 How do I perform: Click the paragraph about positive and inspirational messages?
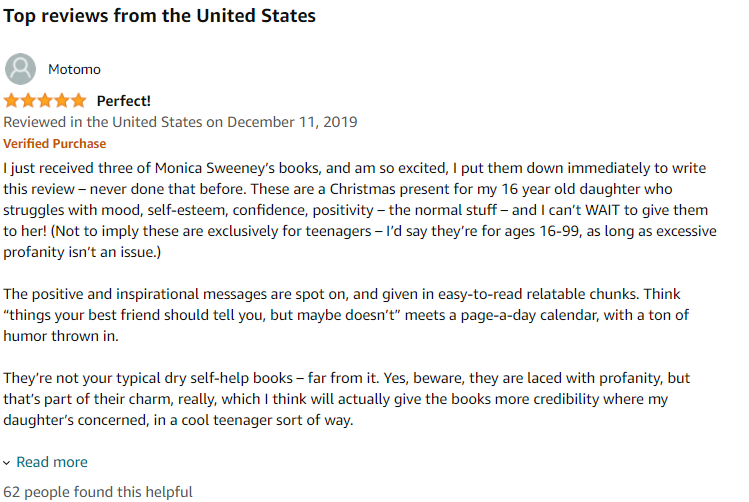[x=346, y=315]
